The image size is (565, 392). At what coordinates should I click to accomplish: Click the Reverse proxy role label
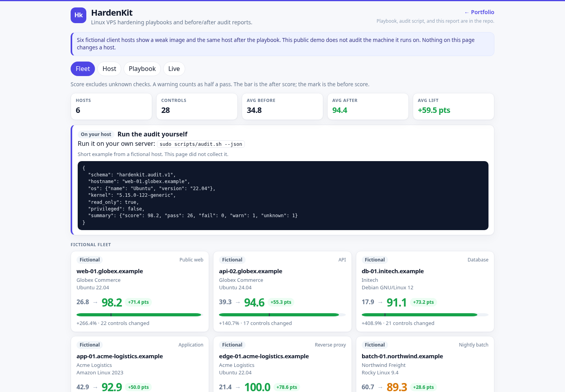point(330,345)
